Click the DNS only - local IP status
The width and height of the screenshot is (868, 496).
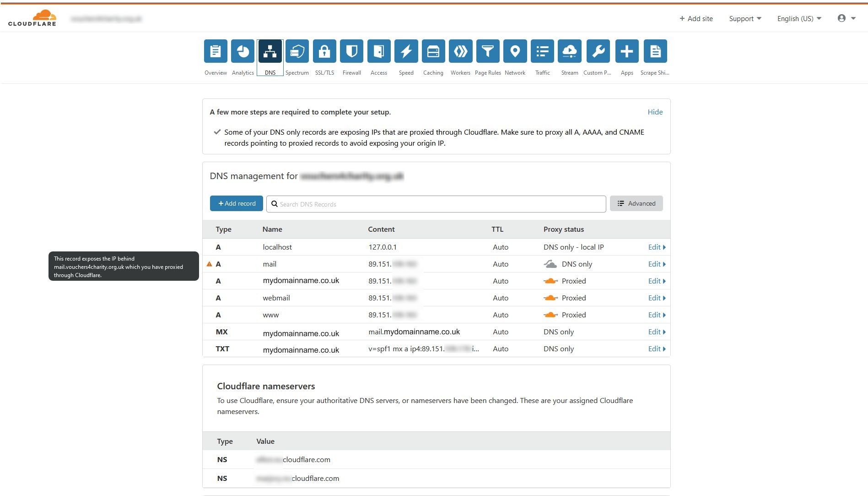574,247
